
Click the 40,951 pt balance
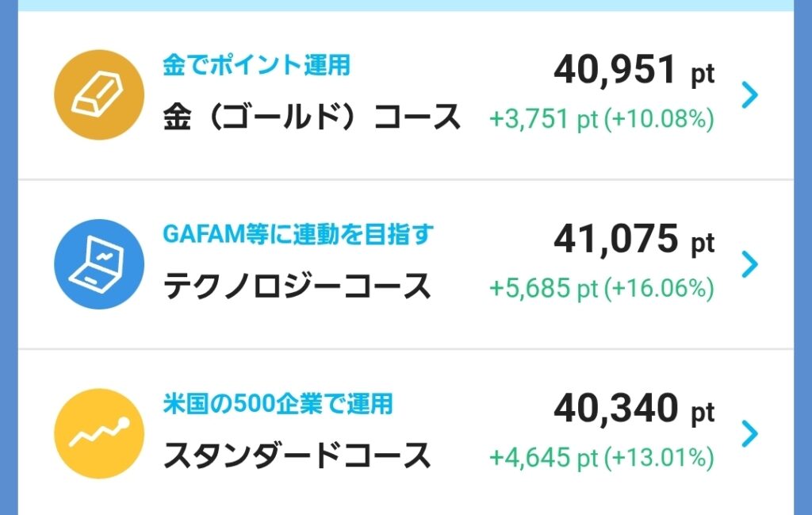click(x=634, y=71)
